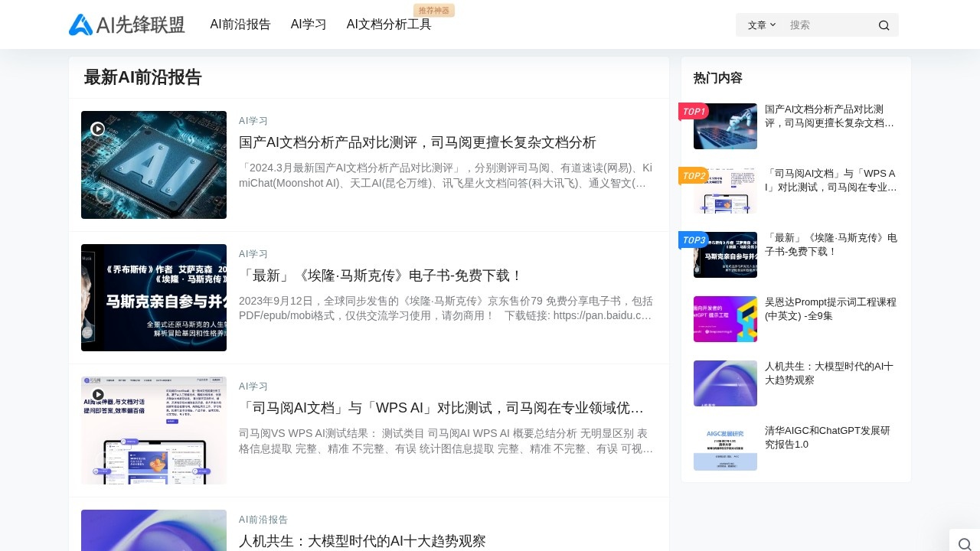Viewport: 980px width, 551px height.
Task: Open the AI文档分析工具 menu item
Action: [x=389, y=24]
